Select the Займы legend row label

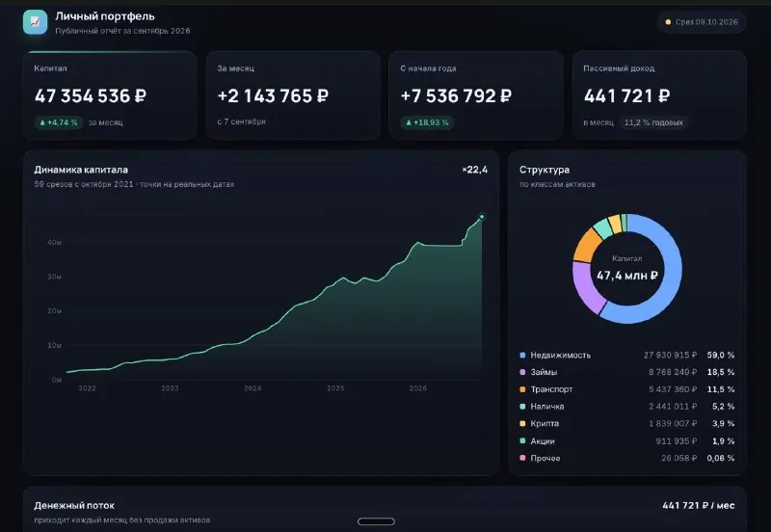point(544,372)
